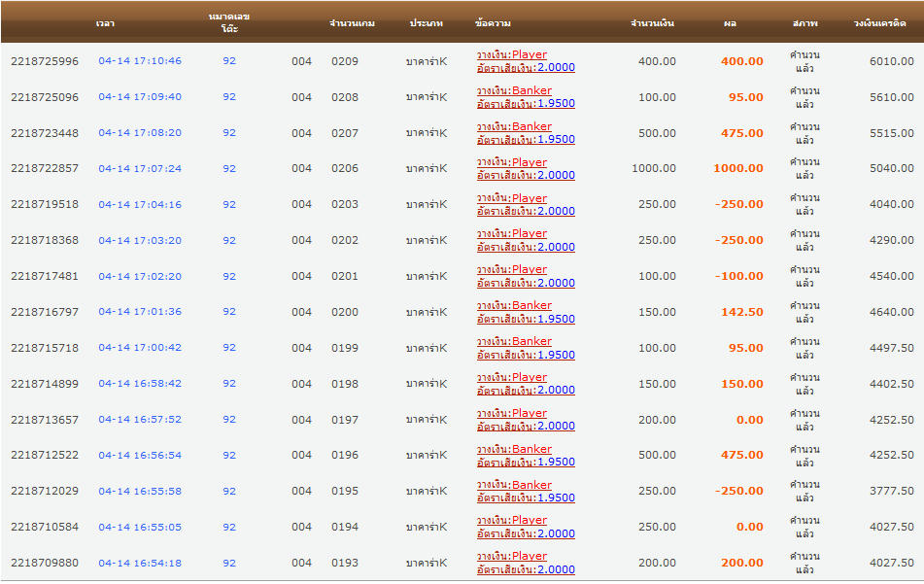Click the timestamp link 04-14 17:00:42
Screen dimensions: 924x584
(139, 348)
